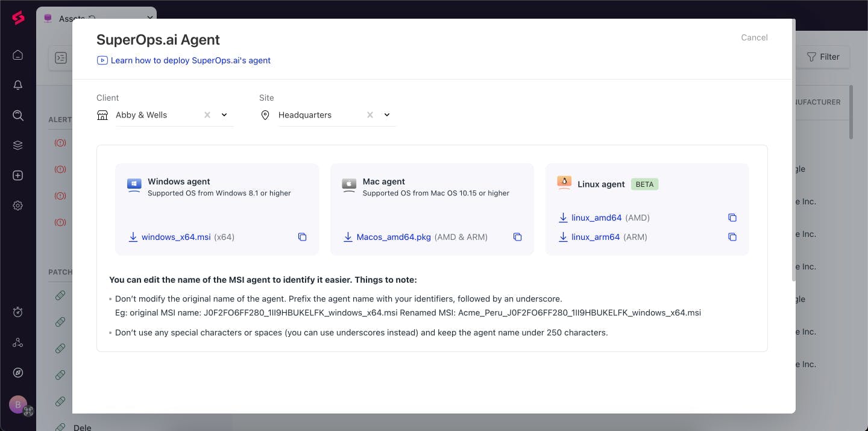Viewport: 868px width, 431px height.
Task: Open the notifications bell icon
Action: click(x=18, y=85)
